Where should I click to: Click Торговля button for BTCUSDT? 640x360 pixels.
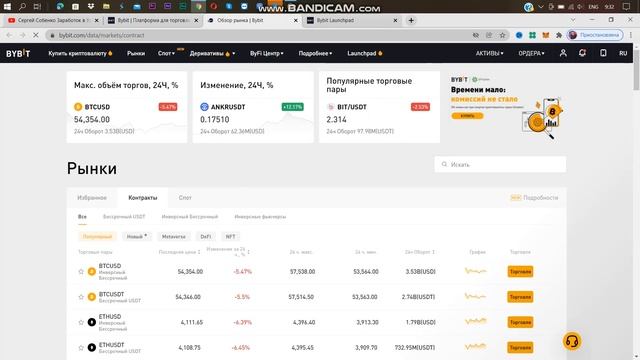point(520,297)
